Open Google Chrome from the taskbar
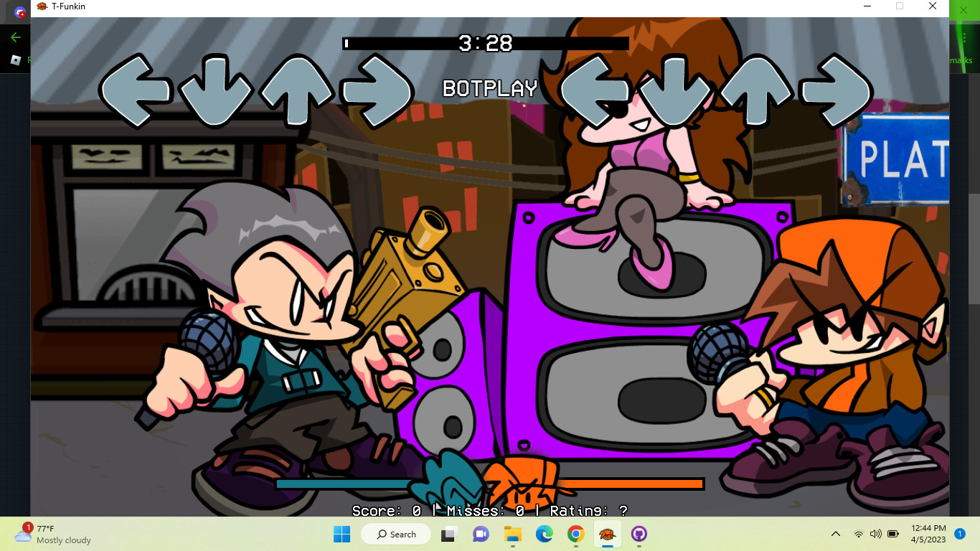 click(x=575, y=534)
